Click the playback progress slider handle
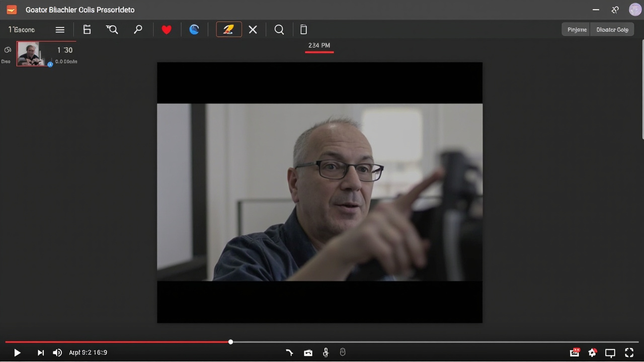The width and height of the screenshot is (644, 362). 230,342
